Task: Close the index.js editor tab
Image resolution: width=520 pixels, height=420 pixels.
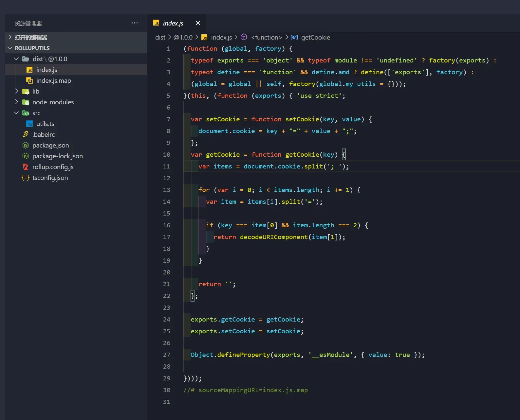Action: (x=198, y=23)
